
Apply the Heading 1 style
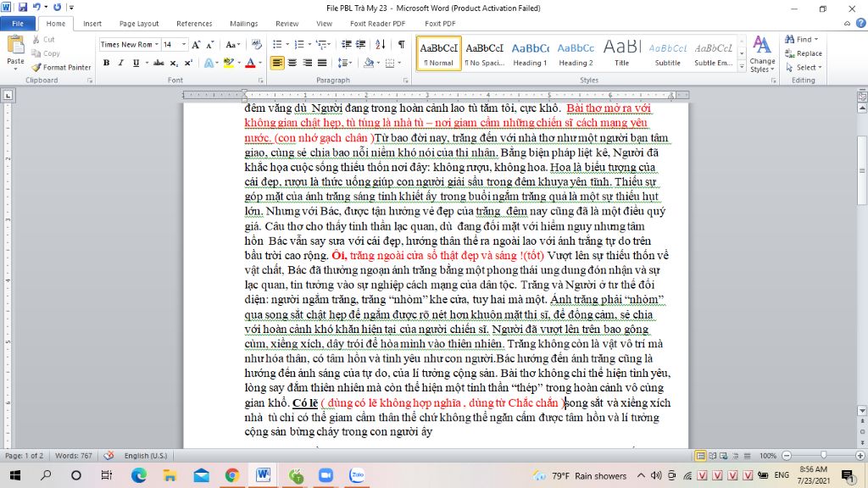(530, 53)
